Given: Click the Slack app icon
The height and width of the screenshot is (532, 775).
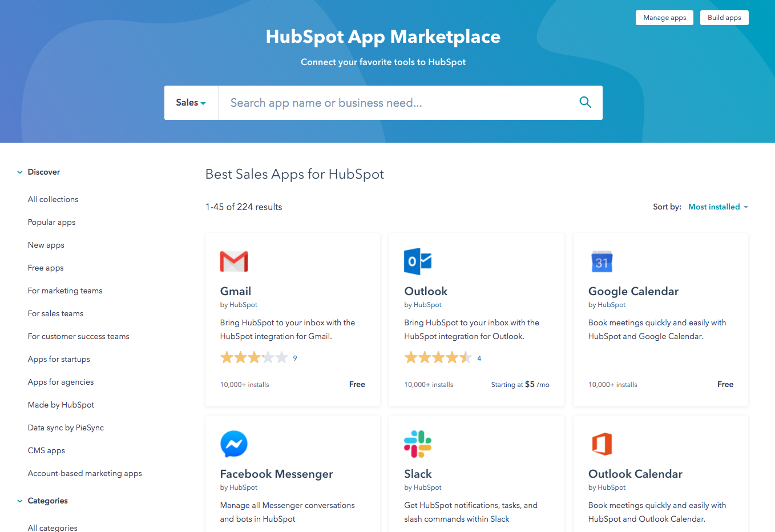Looking at the screenshot, I should tap(418, 444).
